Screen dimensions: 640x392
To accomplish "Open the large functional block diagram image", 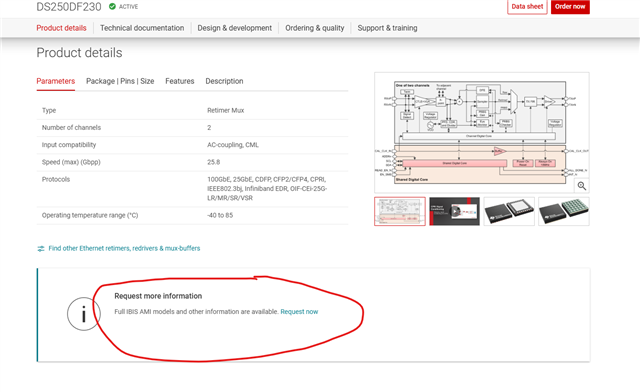I will pos(482,132).
